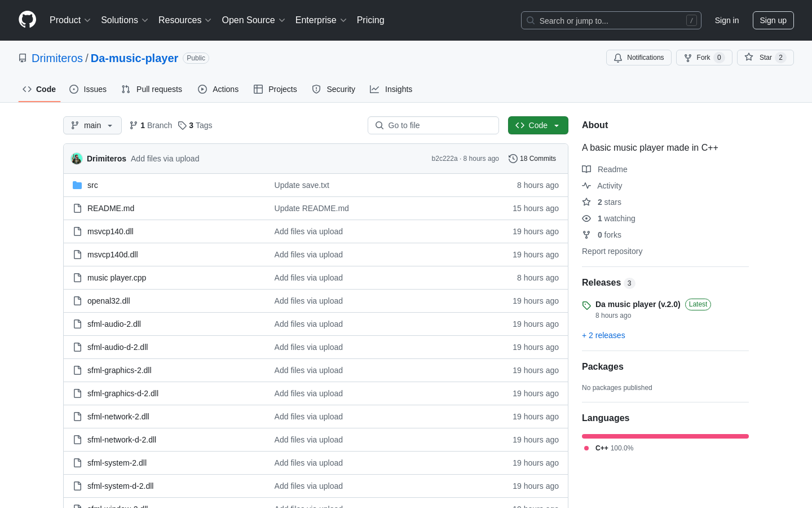
Task: Open the msvcp140d.dll file
Action: [113, 255]
